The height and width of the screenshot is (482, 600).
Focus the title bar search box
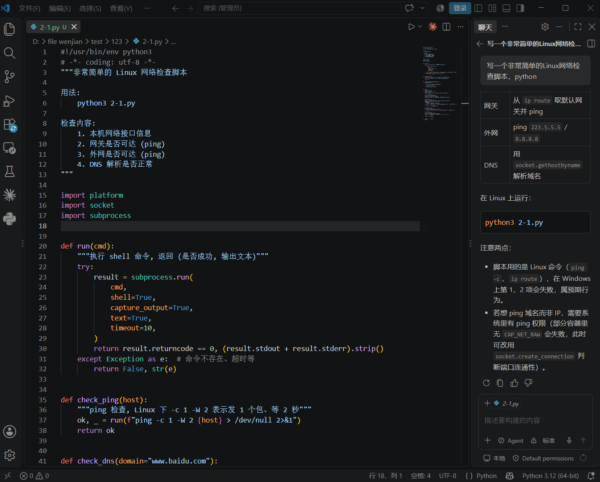coord(302,8)
